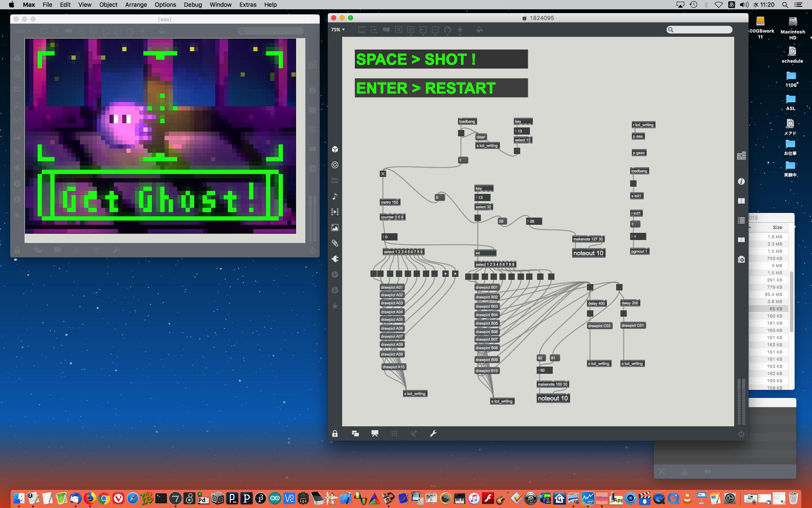Lock the patcher with padlock icon
812x508 pixels.
[x=335, y=433]
